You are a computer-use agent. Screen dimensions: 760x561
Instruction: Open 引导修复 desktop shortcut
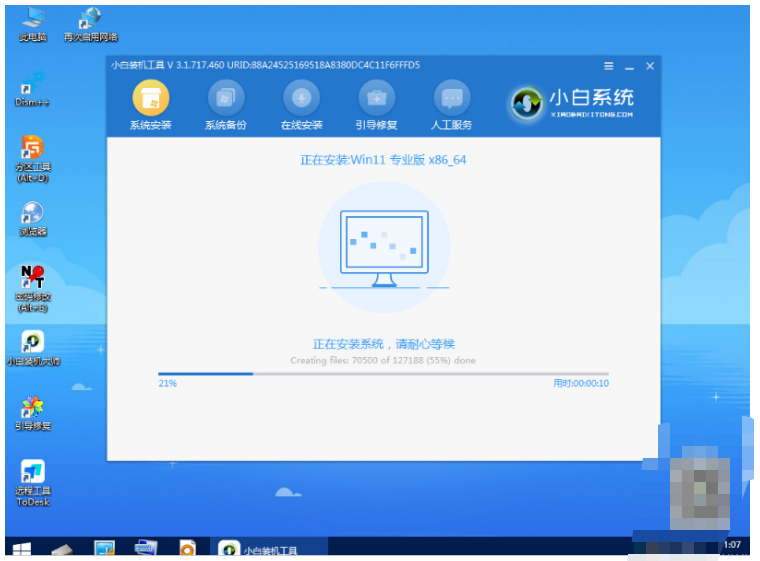[x=32, y=414]
